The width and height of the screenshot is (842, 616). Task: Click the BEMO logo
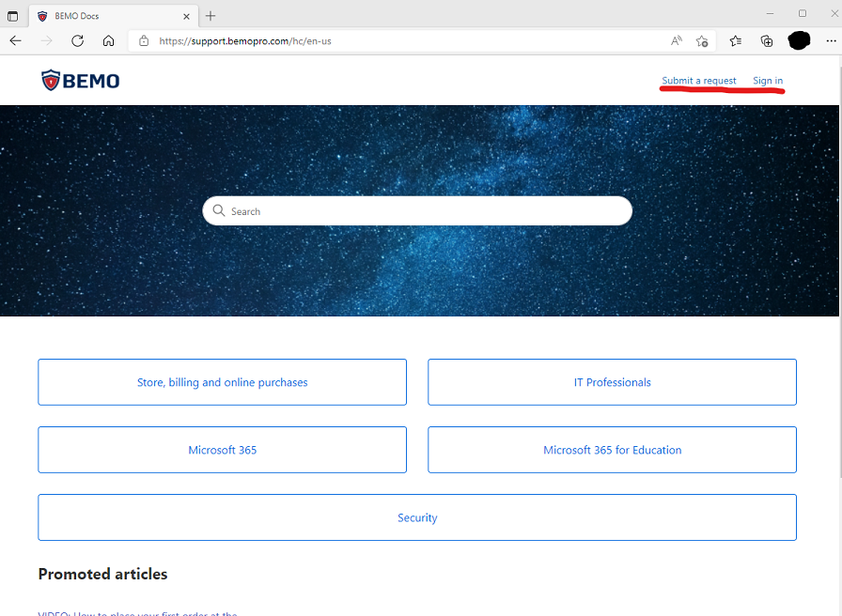coord(81,81)
